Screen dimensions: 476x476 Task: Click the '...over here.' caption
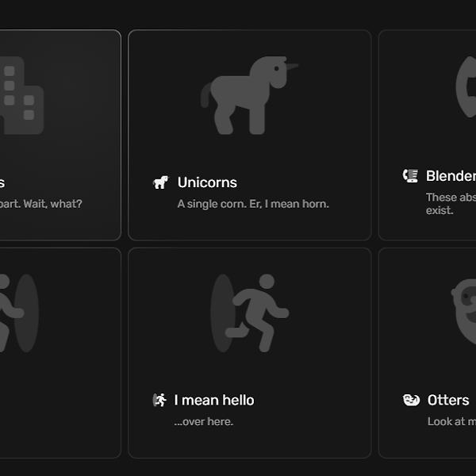click(204, 422)
